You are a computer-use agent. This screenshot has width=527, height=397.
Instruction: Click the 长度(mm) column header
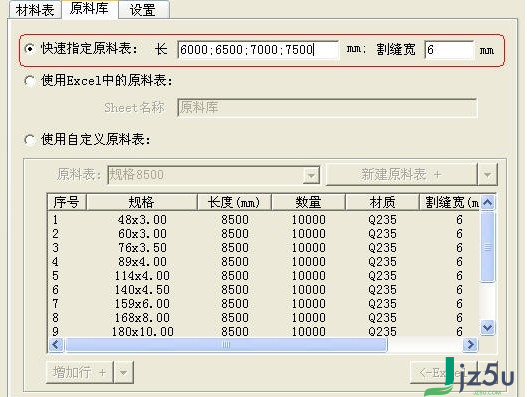tap(234, 202)
